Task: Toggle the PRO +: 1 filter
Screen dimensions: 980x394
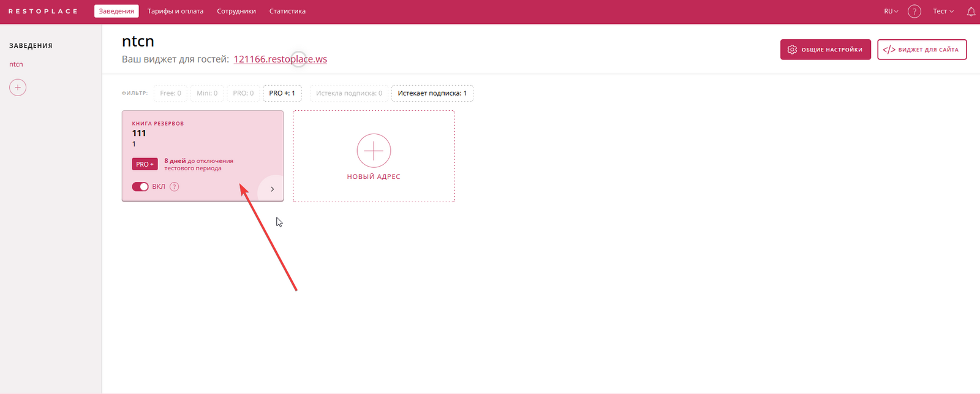Action: 282,93
